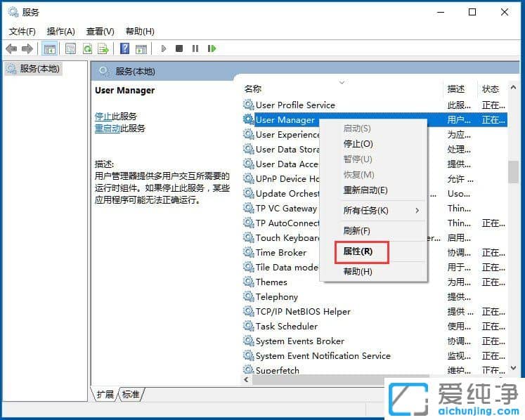Open the toolbar Help question-mark icon
This screenshot has height=420, width=525.
pyautogui.click(x=125, y=49)
